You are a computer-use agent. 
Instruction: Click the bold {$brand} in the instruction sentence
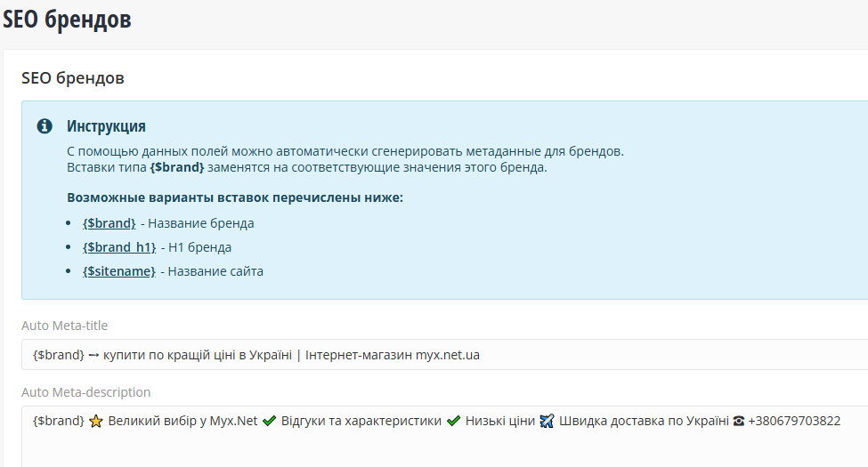coord(177,167)
